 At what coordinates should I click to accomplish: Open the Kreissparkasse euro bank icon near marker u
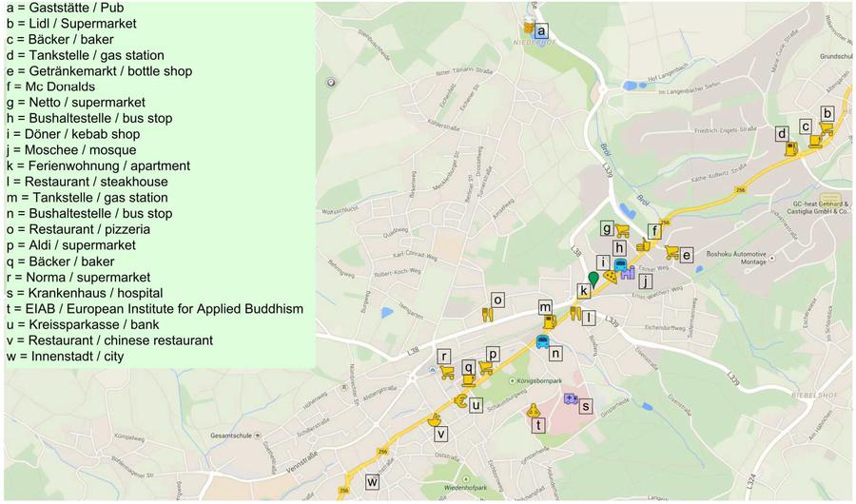click(x=461, y=401)
